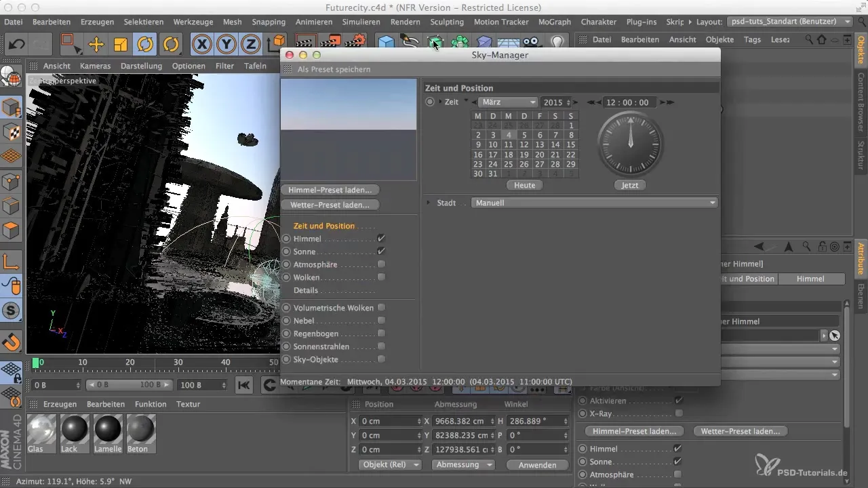This screenshot has width=868, height=488.
Task: Switch to the Himmel tab in Attribute manager
Action: (811, 279)
